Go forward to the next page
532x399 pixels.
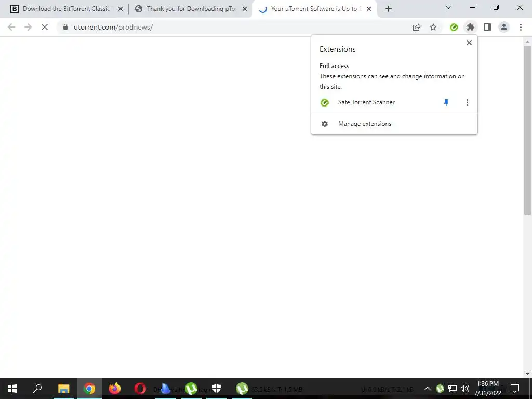click(x=28, y=27)
